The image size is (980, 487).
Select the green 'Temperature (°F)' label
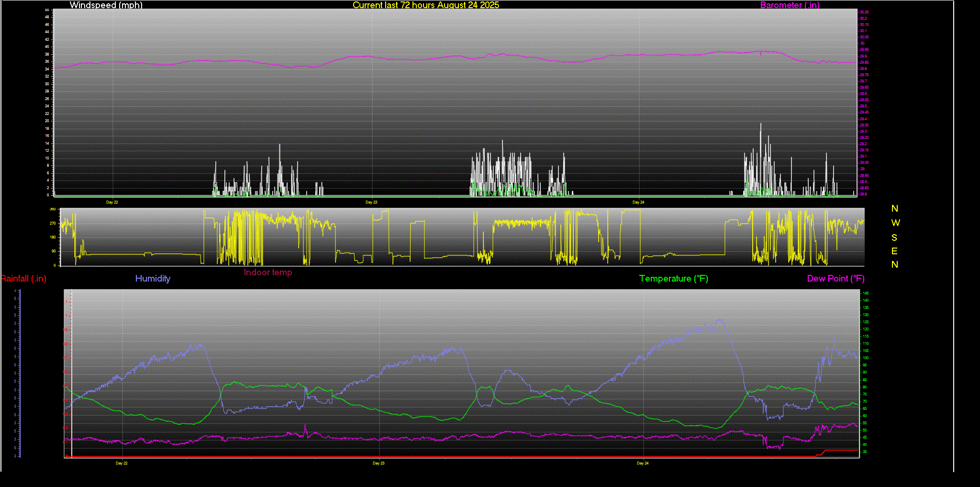(673, 278)
